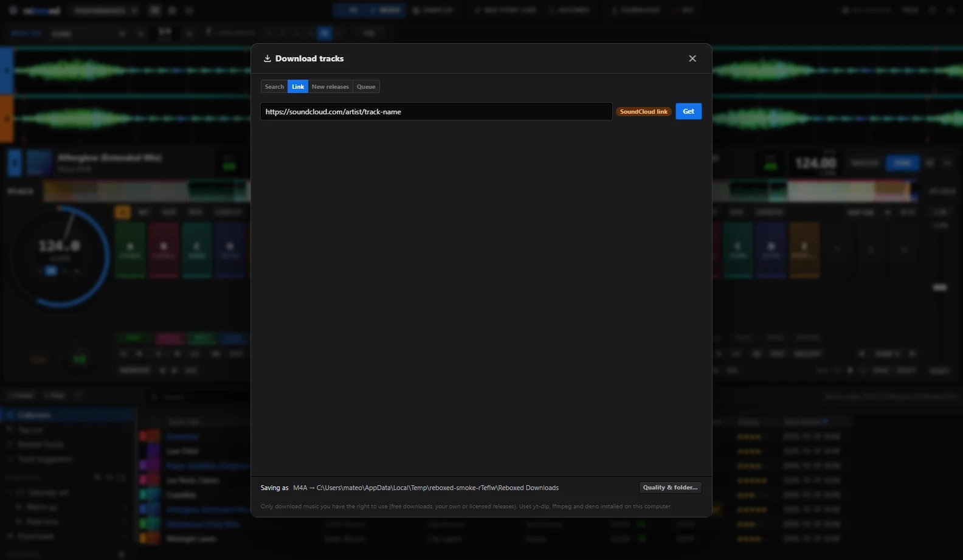Select the Link tab
The width and height of the screenshot is (963, 560).
click(x=298, y=87)
